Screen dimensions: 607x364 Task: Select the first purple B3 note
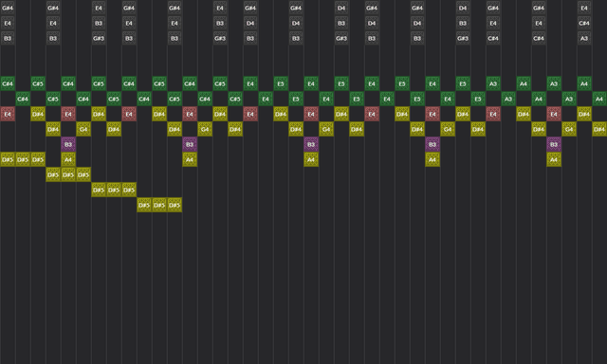tap(68, 144)
